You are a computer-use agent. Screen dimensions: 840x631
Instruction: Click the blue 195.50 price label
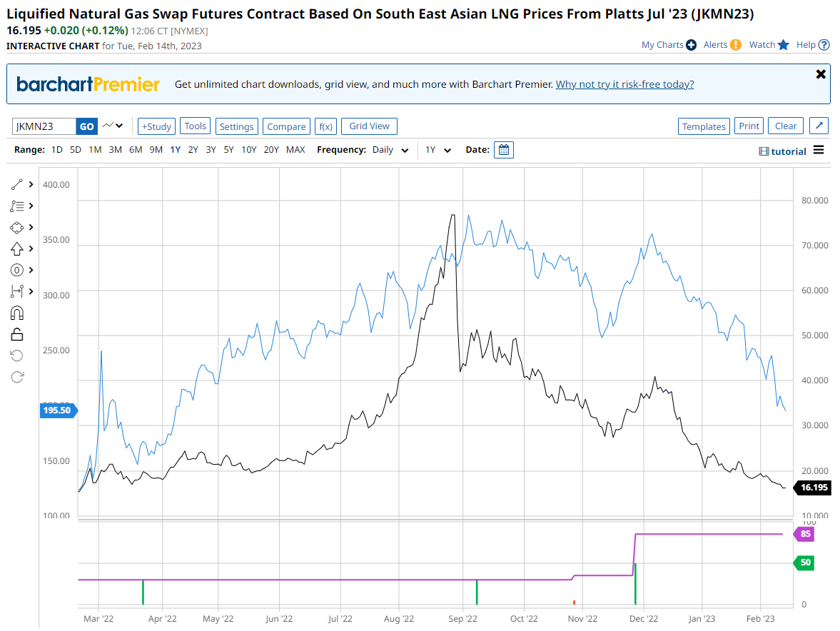point(57,410)
